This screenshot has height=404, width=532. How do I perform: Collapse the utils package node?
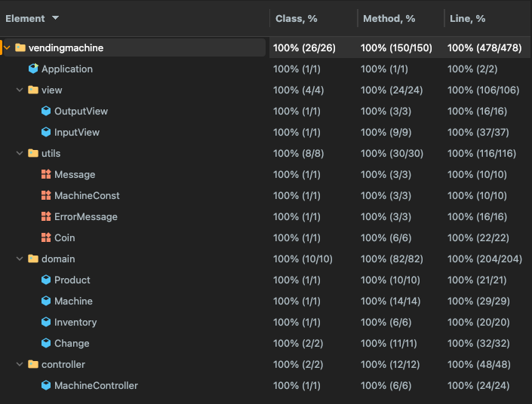tap(20, 153)
